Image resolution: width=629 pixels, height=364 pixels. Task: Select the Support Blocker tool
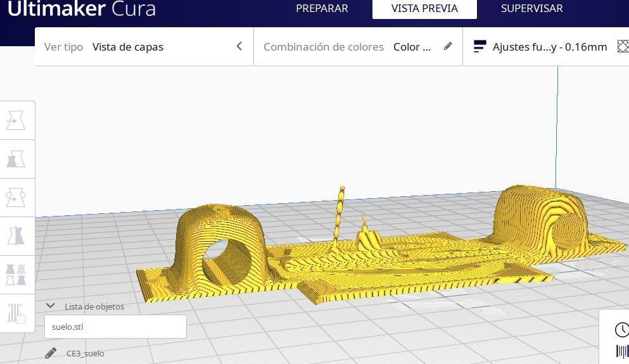pyautogui.click(x=16, y=313)
